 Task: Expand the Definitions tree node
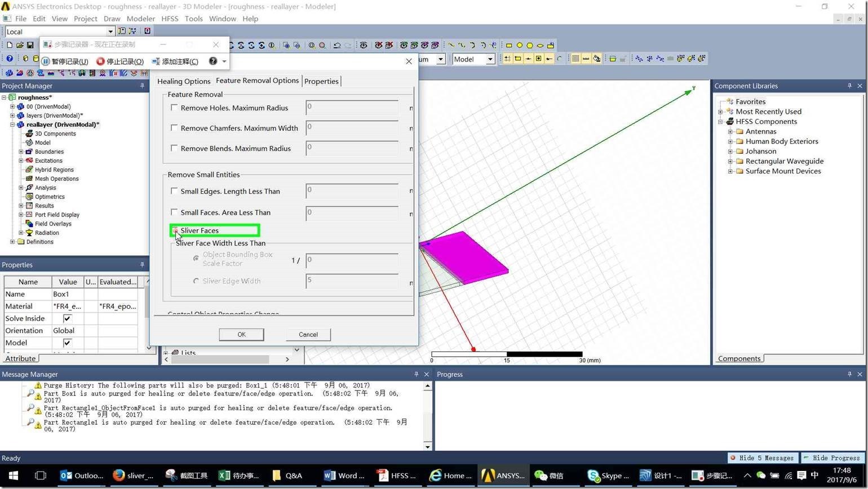12,242
